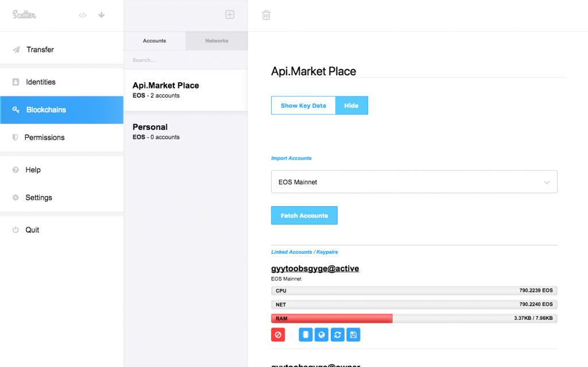Click the add new keypair plus icon
Image resolution: width=588 pixels, height=367 pixels.
pyautogui.click(x=230, y=15)
